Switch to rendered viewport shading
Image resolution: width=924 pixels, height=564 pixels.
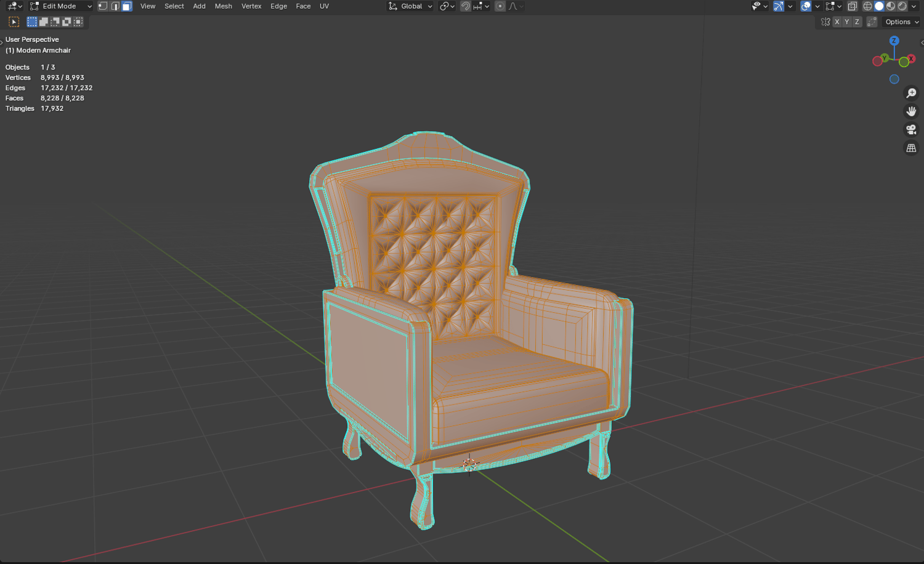click(x=902, y=6)
